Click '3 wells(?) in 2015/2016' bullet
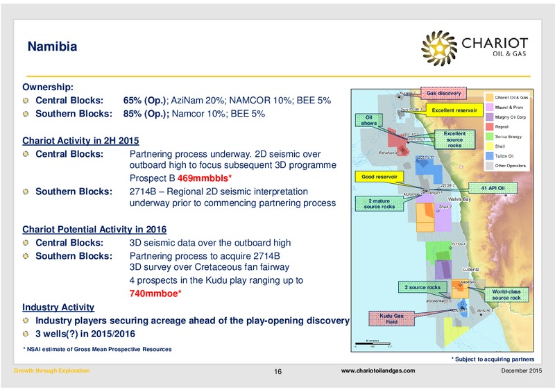Screen dimensions: 555x392 point(85,334)
